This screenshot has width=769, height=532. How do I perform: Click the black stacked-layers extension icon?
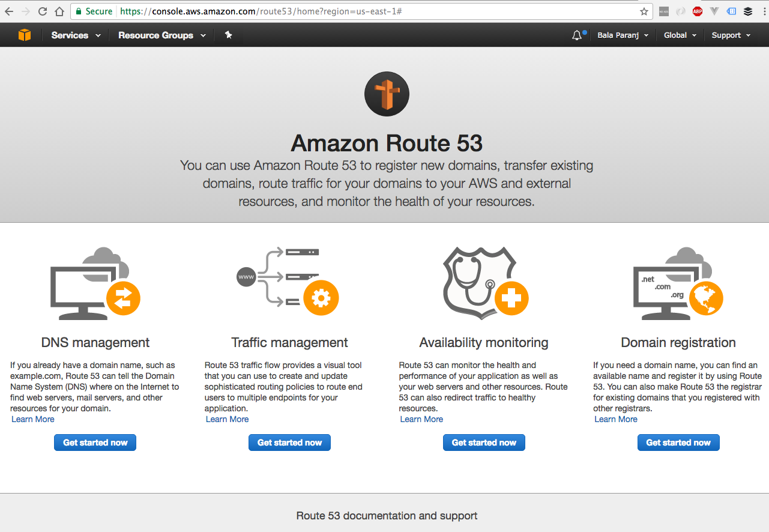(x=748, y=11)
